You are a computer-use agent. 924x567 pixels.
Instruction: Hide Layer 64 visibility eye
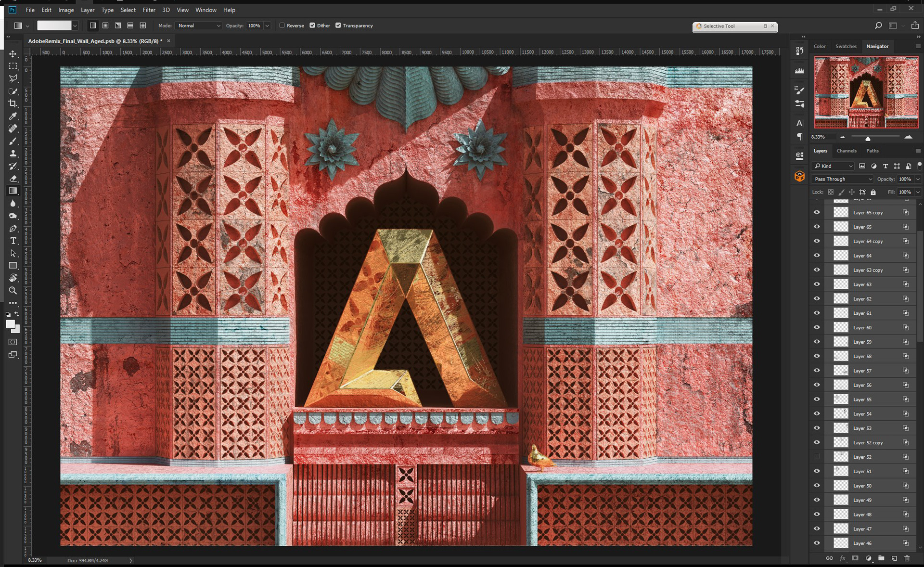pyautogui.click(x=817, y=256)
